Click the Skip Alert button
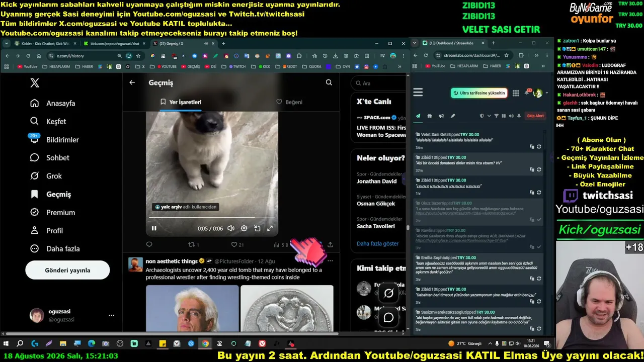The width and height of the screenshot is (644, 362). point(535,116)
